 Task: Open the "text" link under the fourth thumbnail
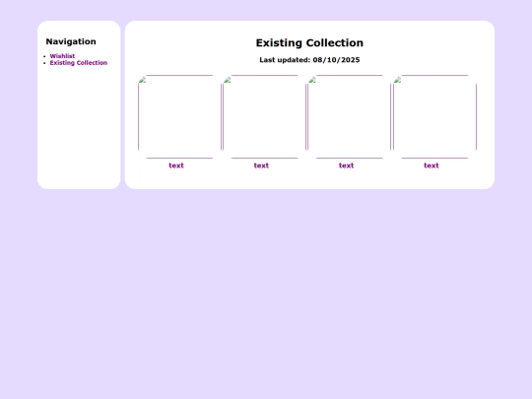point(432,166)
